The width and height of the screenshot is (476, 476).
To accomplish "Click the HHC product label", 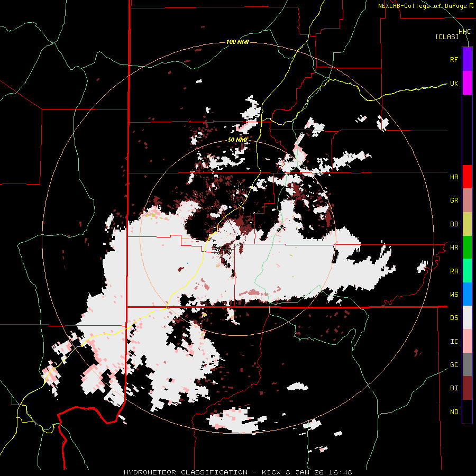I will click(464, 32).
